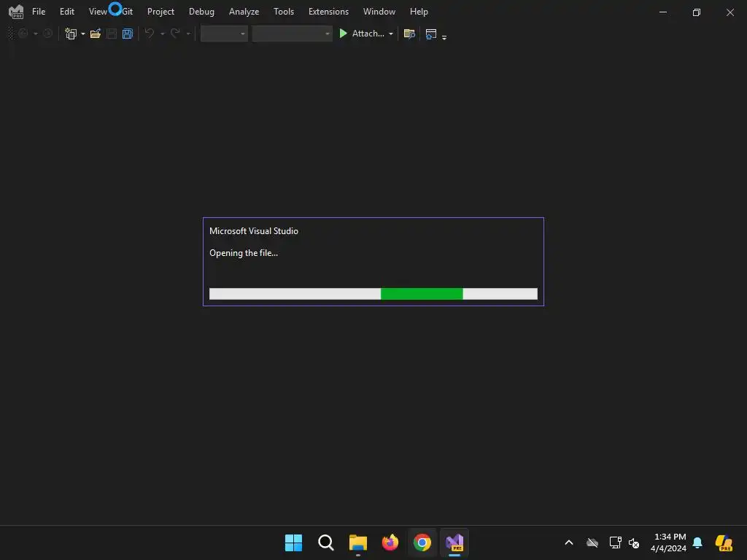
Task: Click the muted volume tray icon
Action: point(634,542)
